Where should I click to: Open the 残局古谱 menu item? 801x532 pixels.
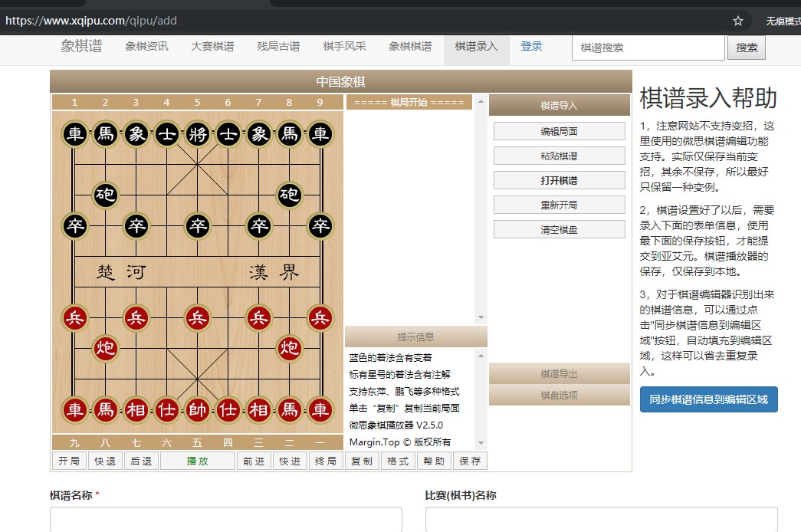tap(278, 46)
